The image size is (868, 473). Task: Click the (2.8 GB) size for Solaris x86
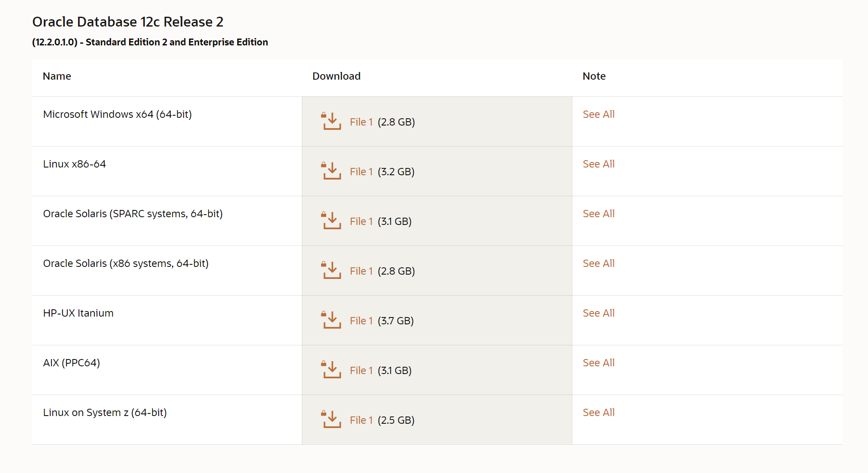[396, 271]
